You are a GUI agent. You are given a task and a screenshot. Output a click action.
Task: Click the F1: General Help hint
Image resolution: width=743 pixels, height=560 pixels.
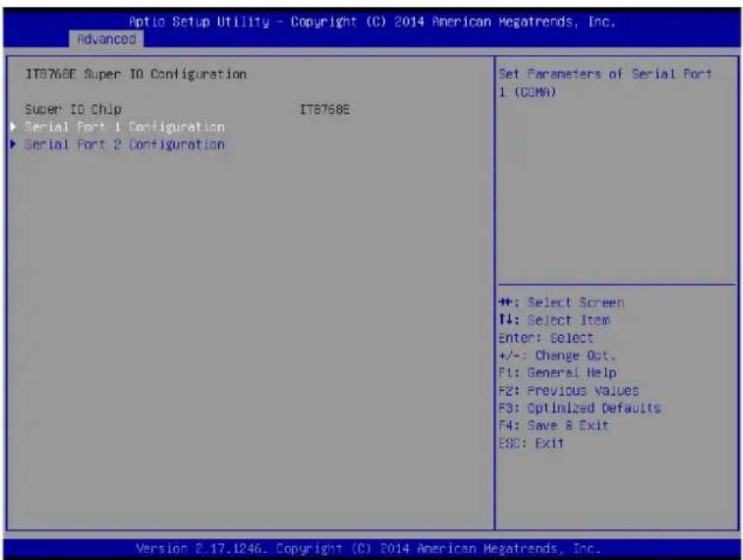pyautogui.click(x=557, y=373)
